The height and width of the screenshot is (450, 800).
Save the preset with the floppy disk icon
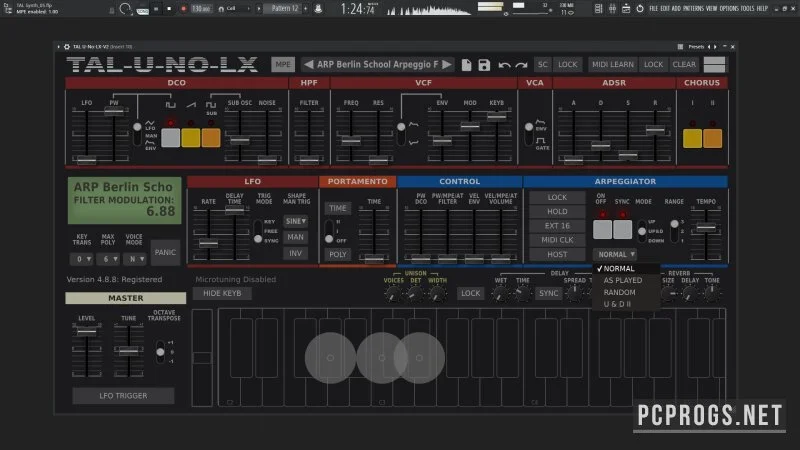click(x=484, y=65)
